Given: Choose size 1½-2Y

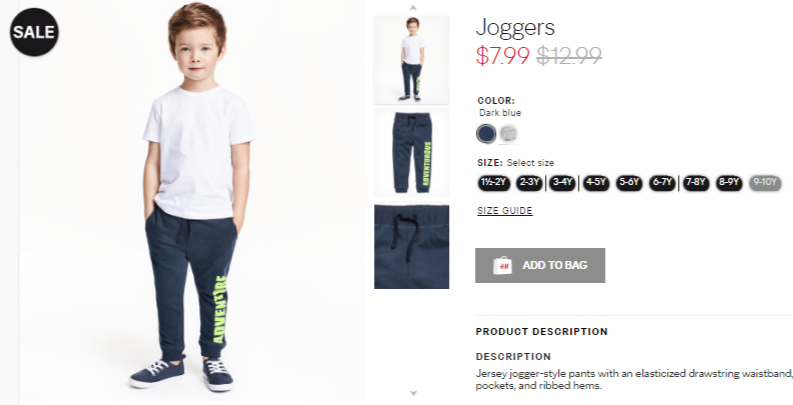Looking at the screenshot, I should point(494,183).
